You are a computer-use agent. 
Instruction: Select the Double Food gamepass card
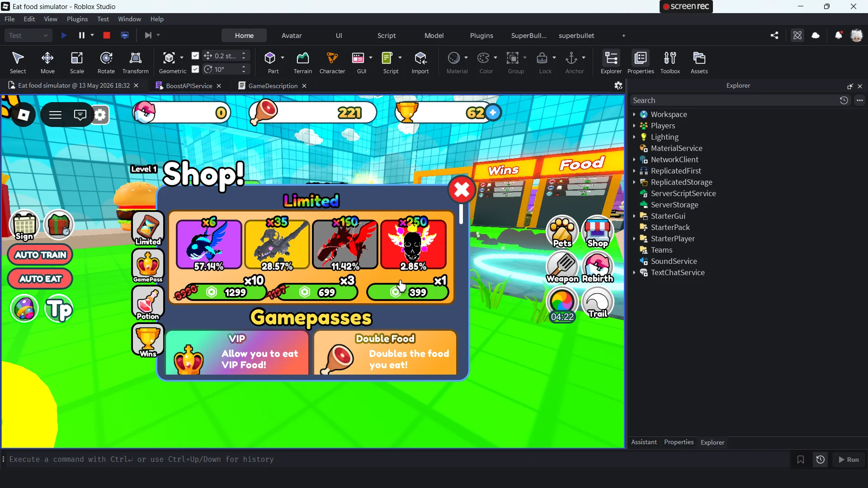point(385,352)
